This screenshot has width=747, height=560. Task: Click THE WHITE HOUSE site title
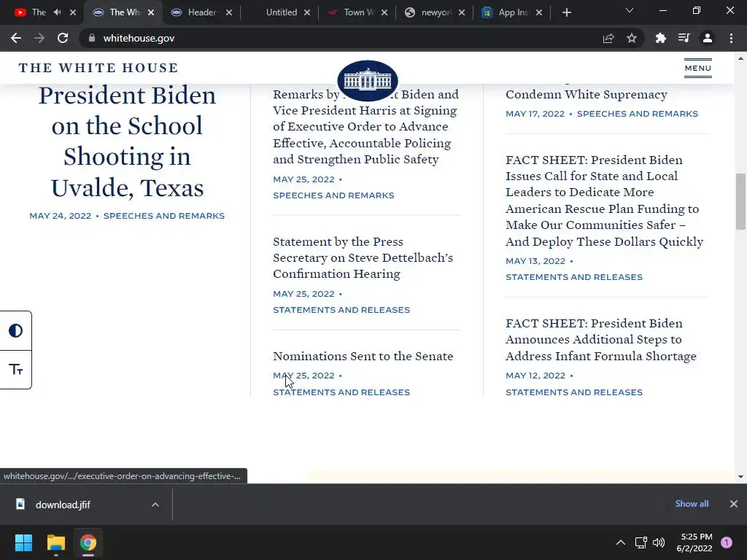(98, 68)
